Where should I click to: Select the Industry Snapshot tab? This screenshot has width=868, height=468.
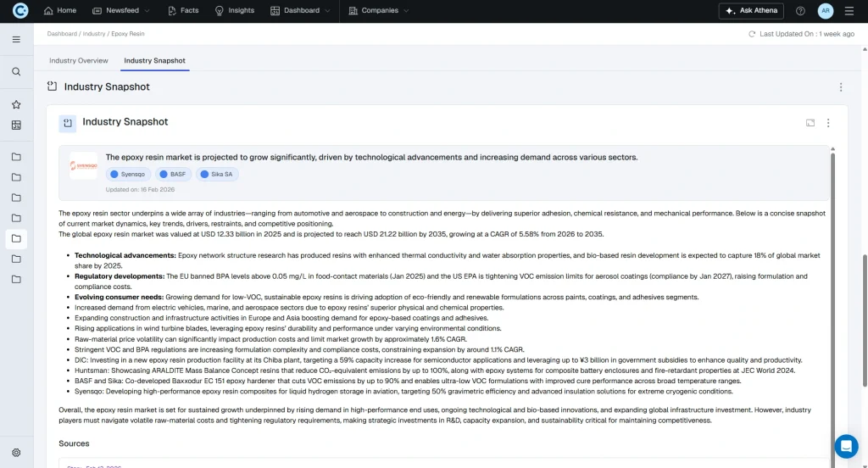click(x=154, y=60)
